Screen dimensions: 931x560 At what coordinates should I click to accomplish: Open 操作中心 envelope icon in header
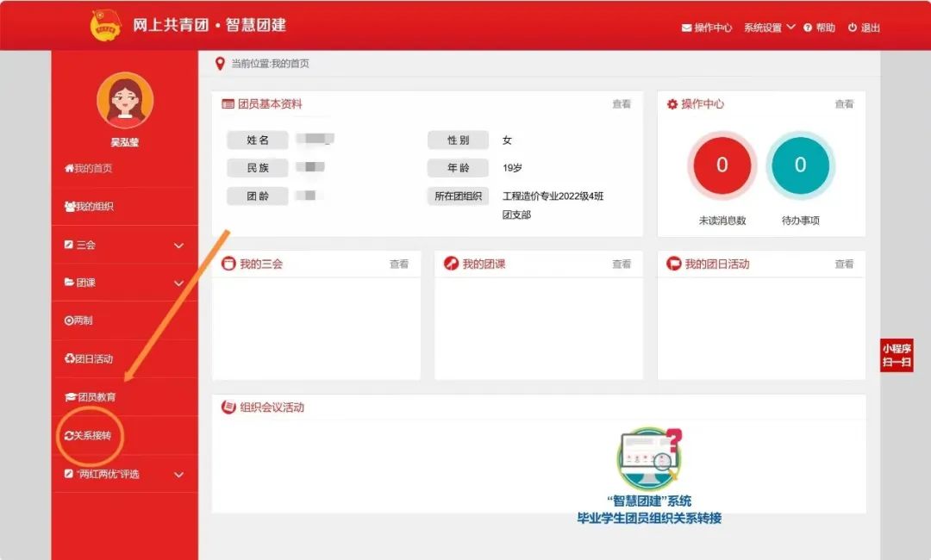point(687,28)
